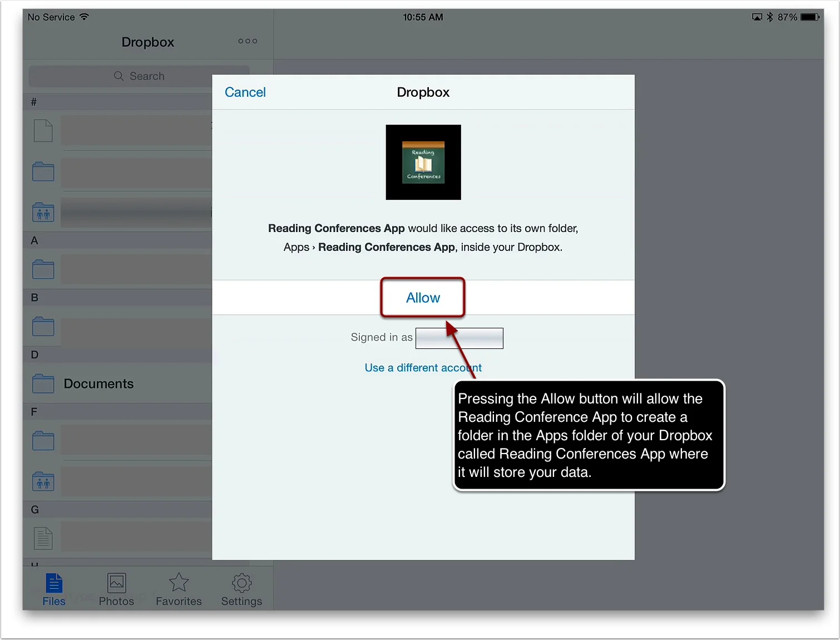Click the signed-in account name field
840x640 pixels.
(x=459, y=338)
